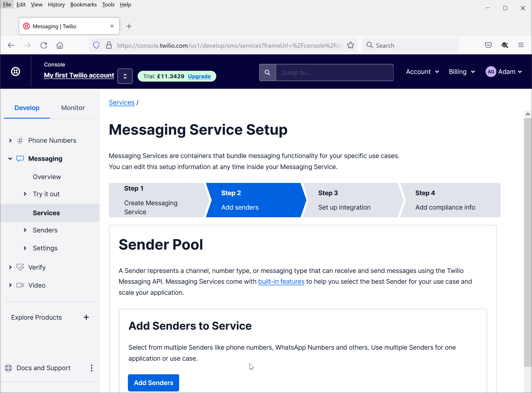Open the account switcher dropdown

coord(125,76)
